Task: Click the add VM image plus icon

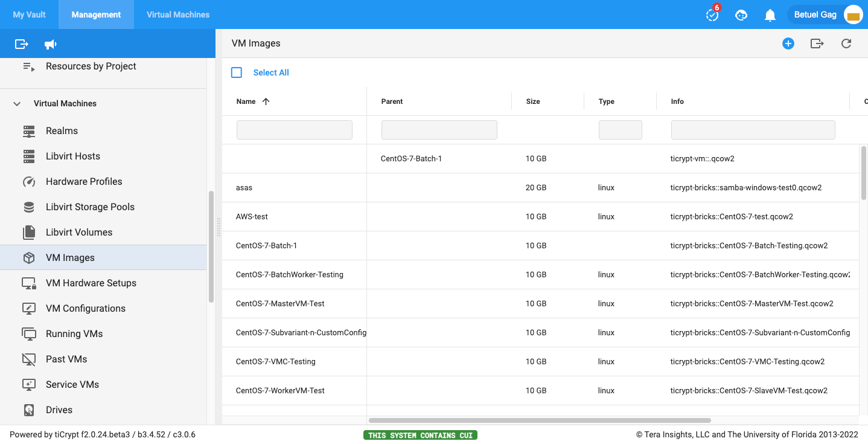Action: click(788, 43)
